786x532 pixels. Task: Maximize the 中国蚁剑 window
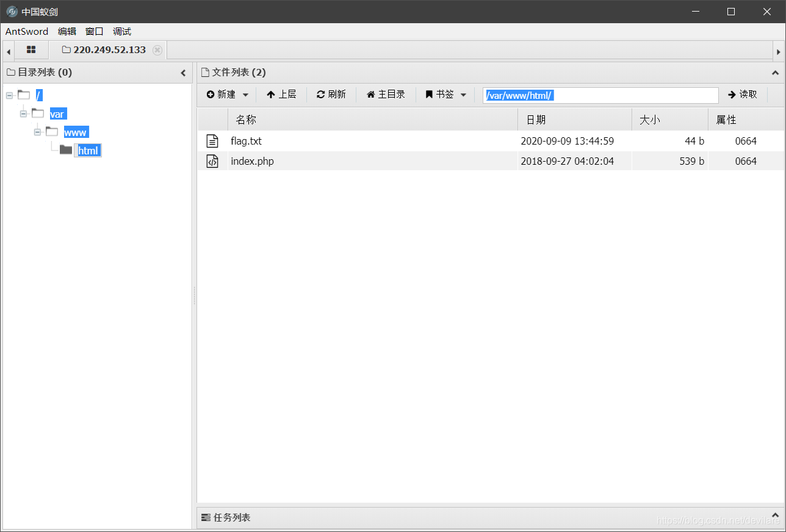coord(731,12)
